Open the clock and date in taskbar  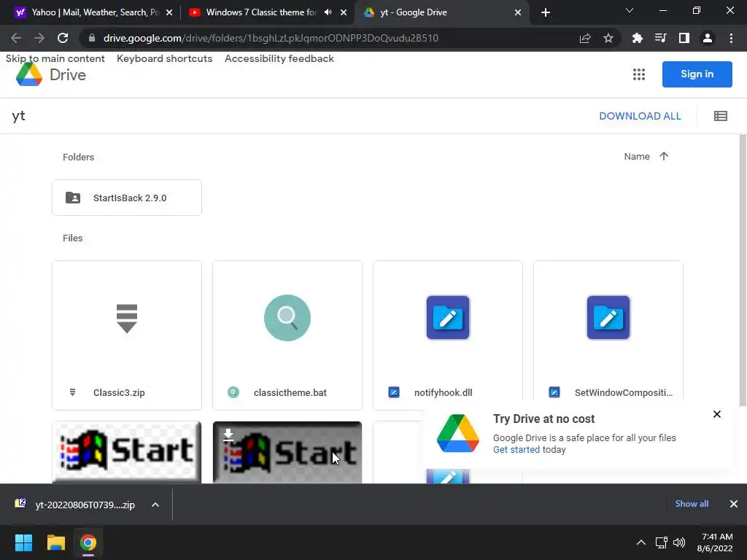click(x=714, y=542)
